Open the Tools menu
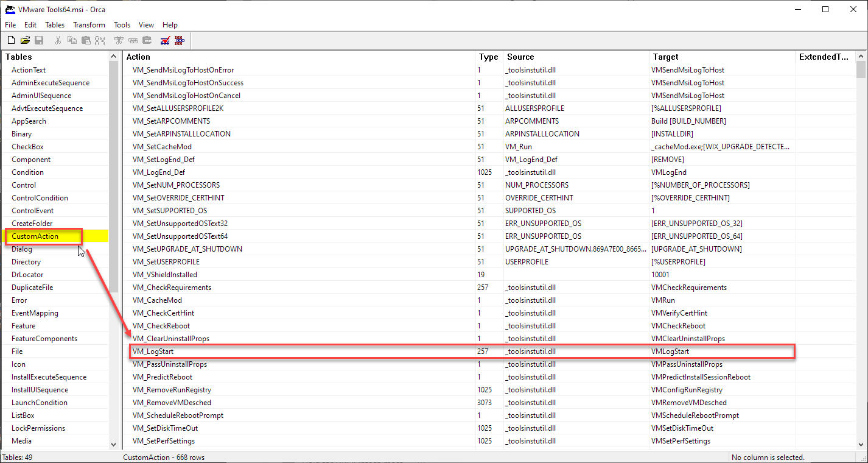Screen dimensions: 868x463 coord(121,25)
